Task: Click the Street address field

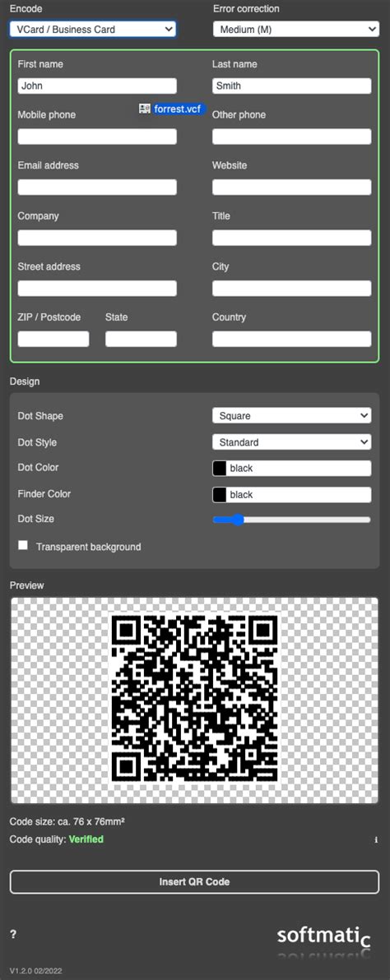Action: point(97,288)
